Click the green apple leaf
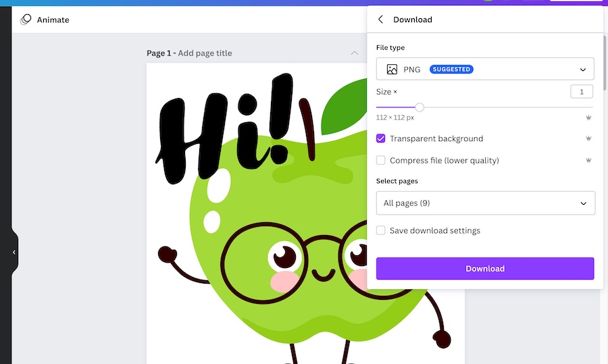This screenshot has height=364, width=608. pyautogui.click(x=345, y=105)
